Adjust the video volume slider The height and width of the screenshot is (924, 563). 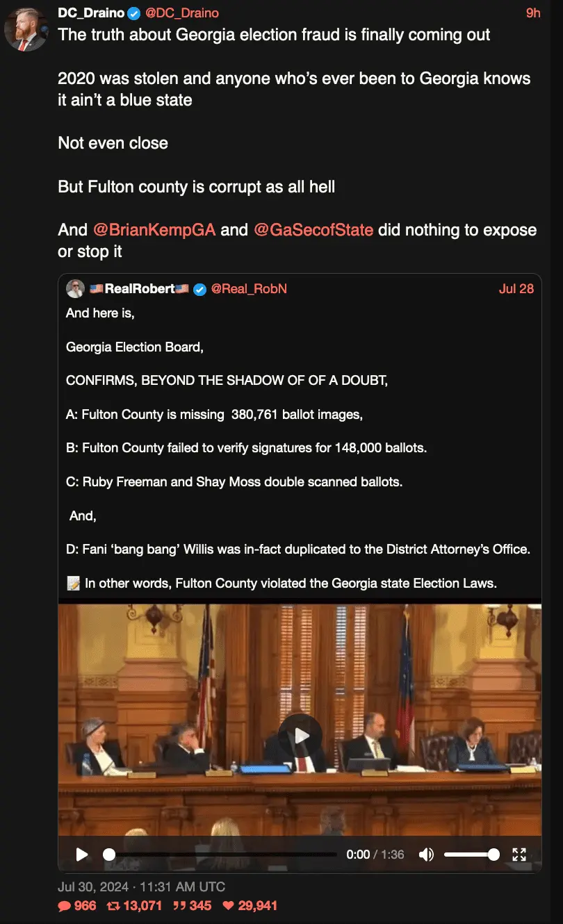471,855
